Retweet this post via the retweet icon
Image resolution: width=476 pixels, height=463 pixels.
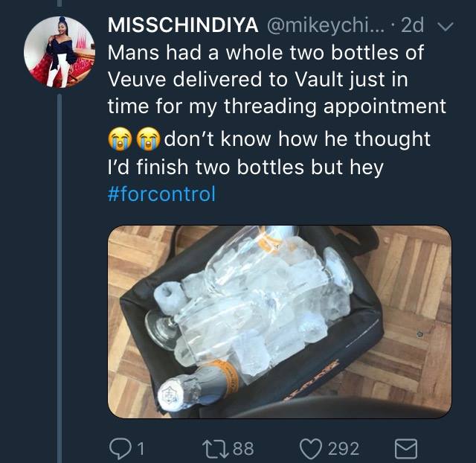pyautogui.click(x=216, y=449)
